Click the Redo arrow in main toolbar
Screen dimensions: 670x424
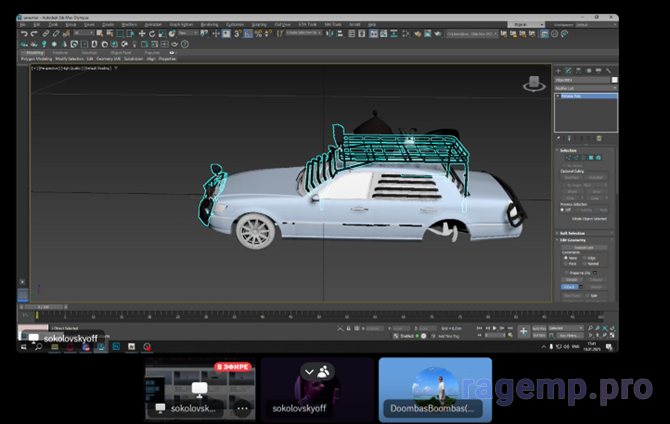pyautogui.click(x=32, y=33)
